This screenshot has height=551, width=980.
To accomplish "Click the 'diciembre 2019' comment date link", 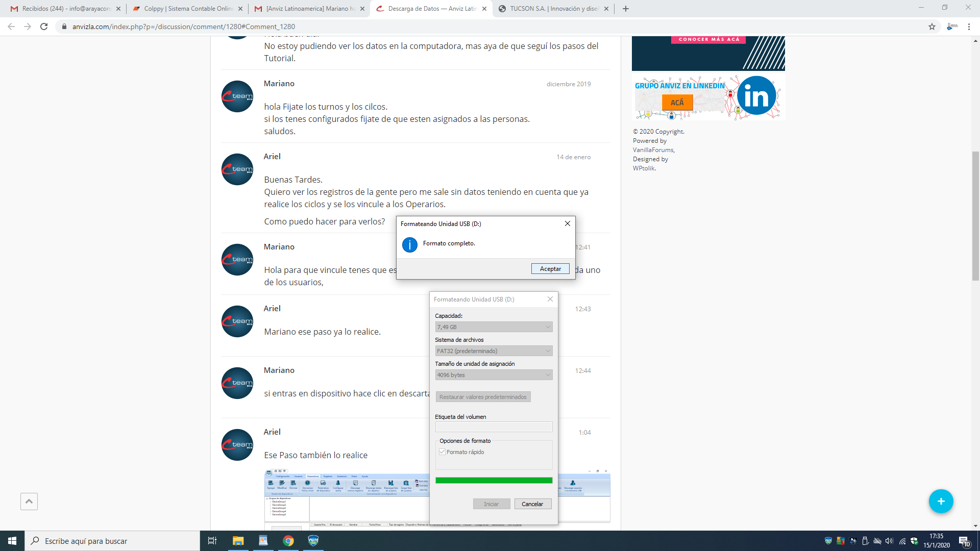I will [569, 84].
